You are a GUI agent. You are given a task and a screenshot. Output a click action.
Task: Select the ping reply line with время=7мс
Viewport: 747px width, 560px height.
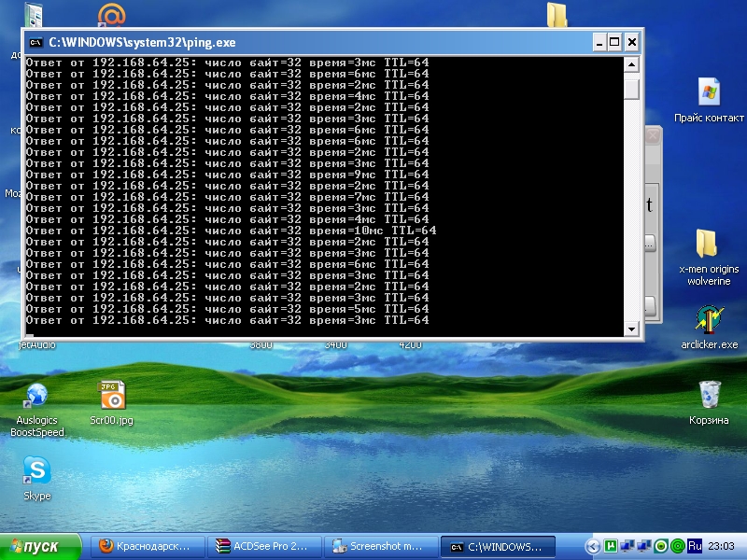pos(227,197)
